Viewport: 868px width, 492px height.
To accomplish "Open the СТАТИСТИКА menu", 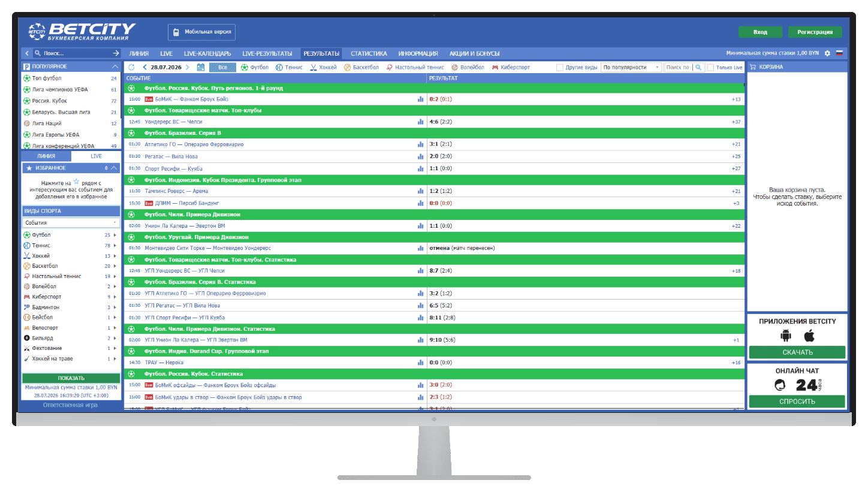I will click(369, 53).
